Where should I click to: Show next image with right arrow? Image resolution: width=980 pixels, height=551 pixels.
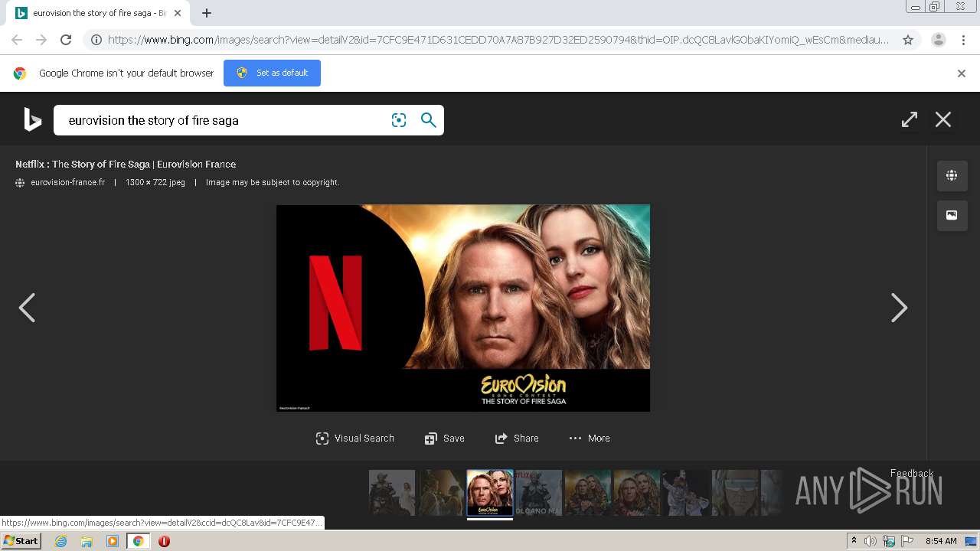click(900, 308)
